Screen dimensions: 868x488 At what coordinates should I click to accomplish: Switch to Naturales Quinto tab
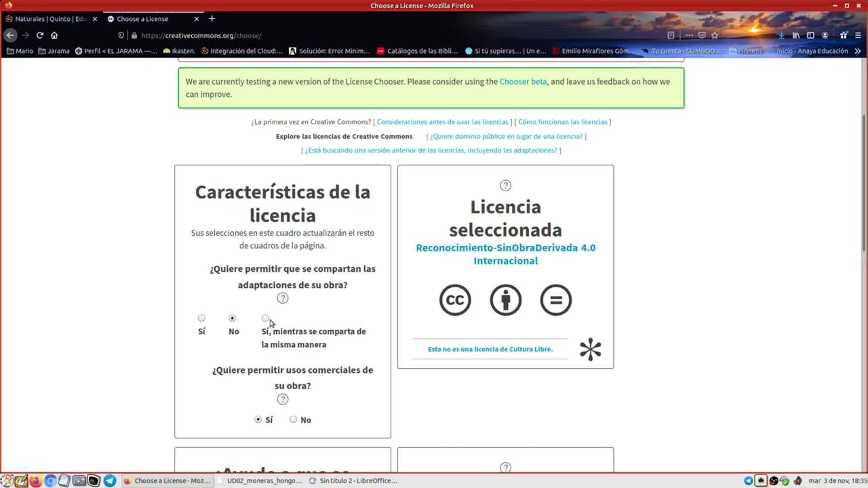pyautogui.click(x=50, y=19)
